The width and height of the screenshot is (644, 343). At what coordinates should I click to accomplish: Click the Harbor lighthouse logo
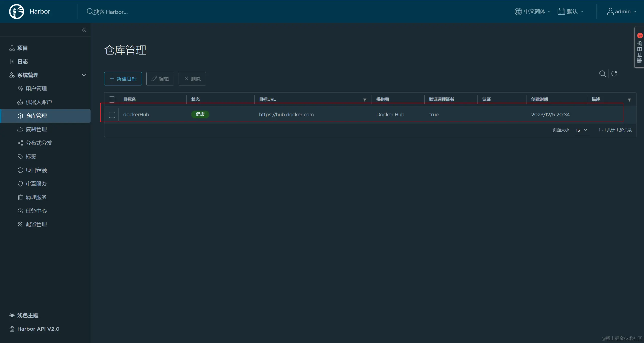coord(17,12)
